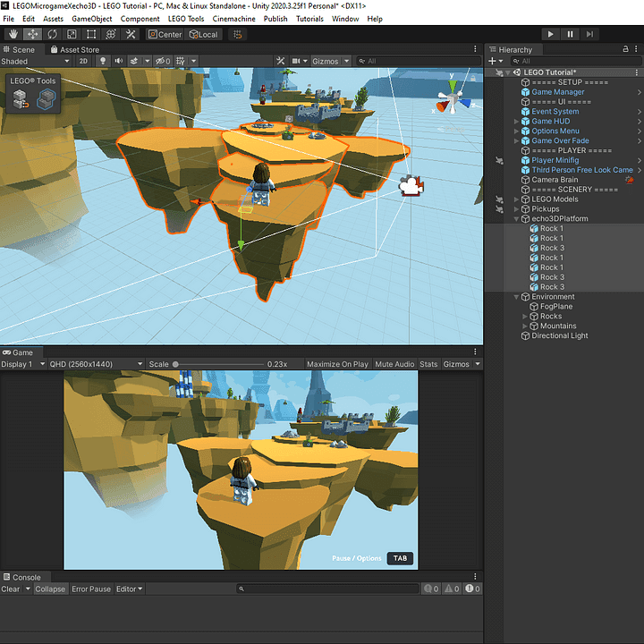Expand the Rocks item under Environment

tap(526, 317)
